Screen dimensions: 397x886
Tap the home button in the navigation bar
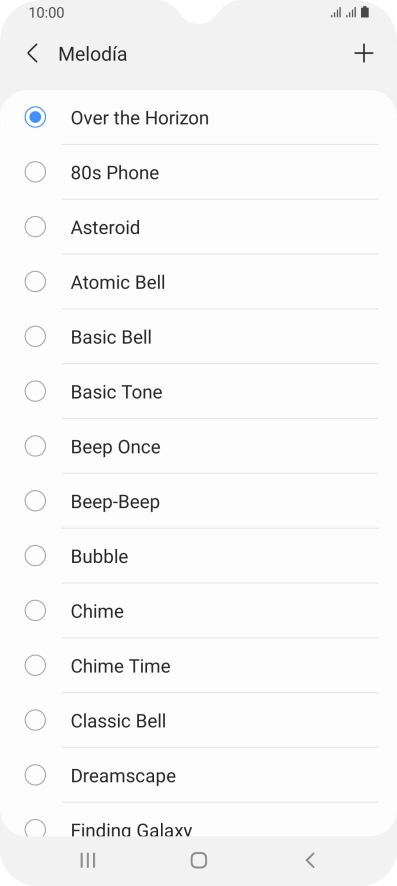click(x=199, y=860)
